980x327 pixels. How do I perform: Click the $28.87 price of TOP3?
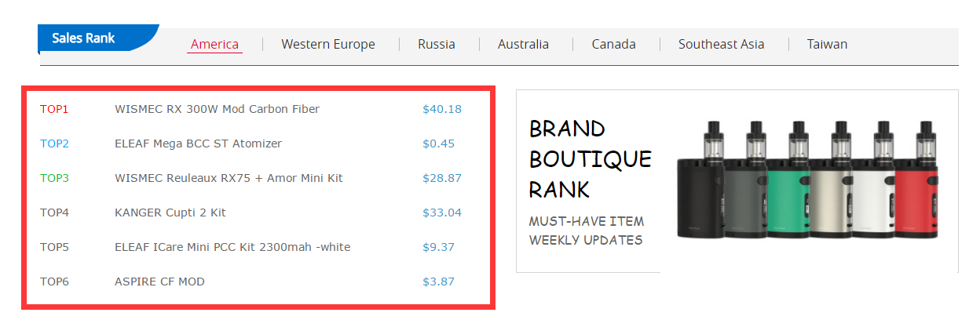(x=441, y=178)
